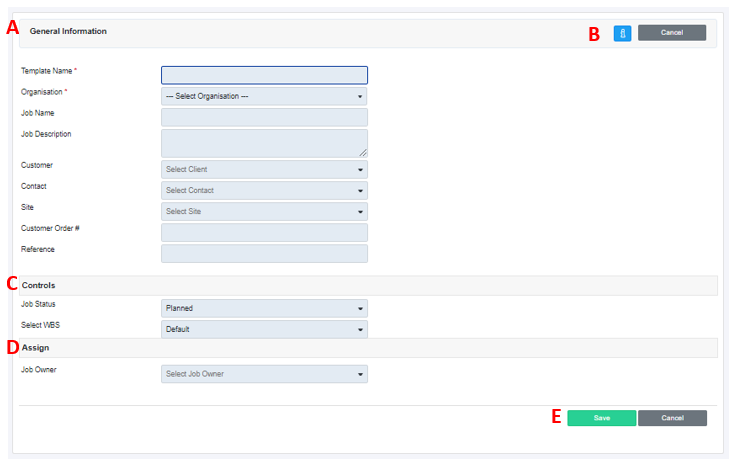Image resolution: width=737 pixels, height=468 pixels.
Task: Click the Template Name label
Action: [x=48, y=71]
